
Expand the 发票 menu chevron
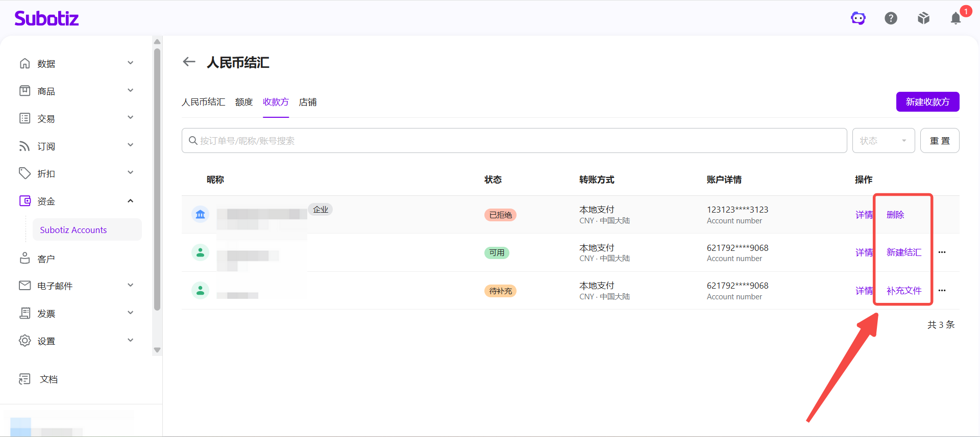[x=130, y=313]
